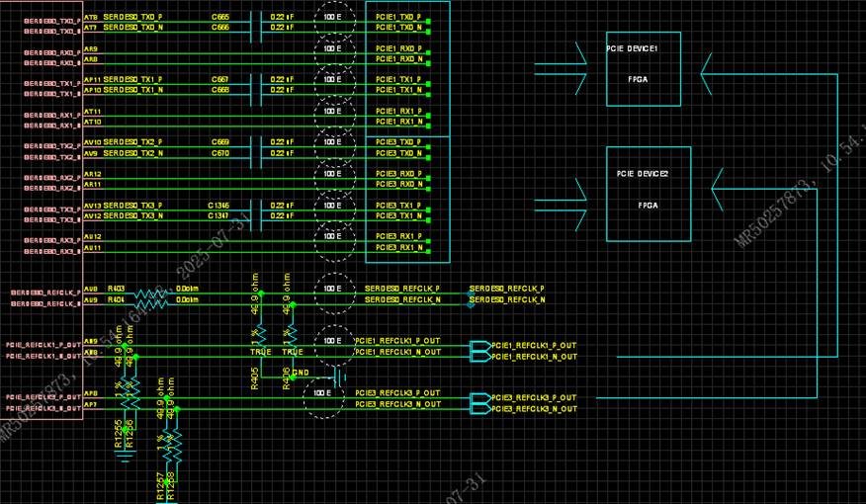Select the PCIE3_REFCLK3_N_OUT off-page connector symbol

pyautogui.click(x=480, y=408)
